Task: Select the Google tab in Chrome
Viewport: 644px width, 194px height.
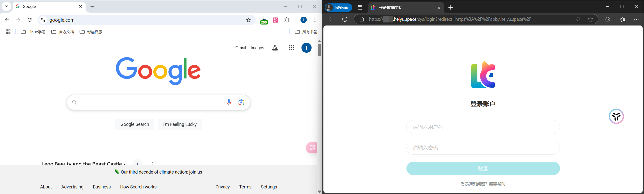Action: click(49, 7)
